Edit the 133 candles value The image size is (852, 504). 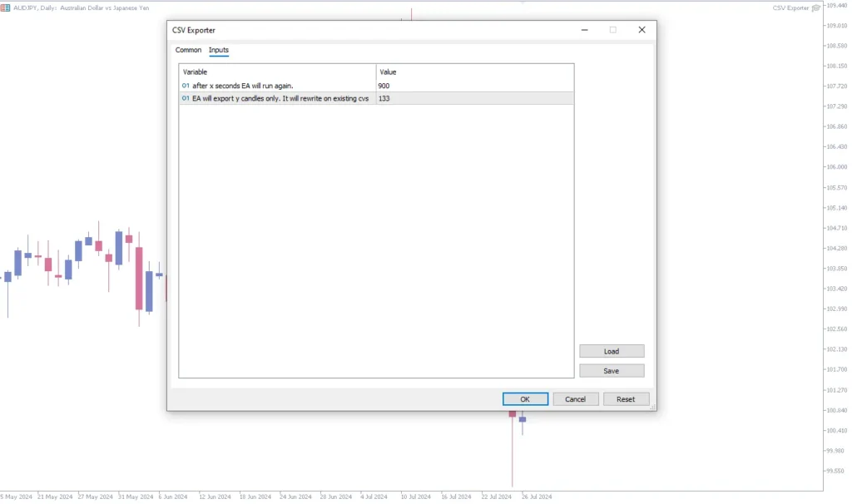474,98
